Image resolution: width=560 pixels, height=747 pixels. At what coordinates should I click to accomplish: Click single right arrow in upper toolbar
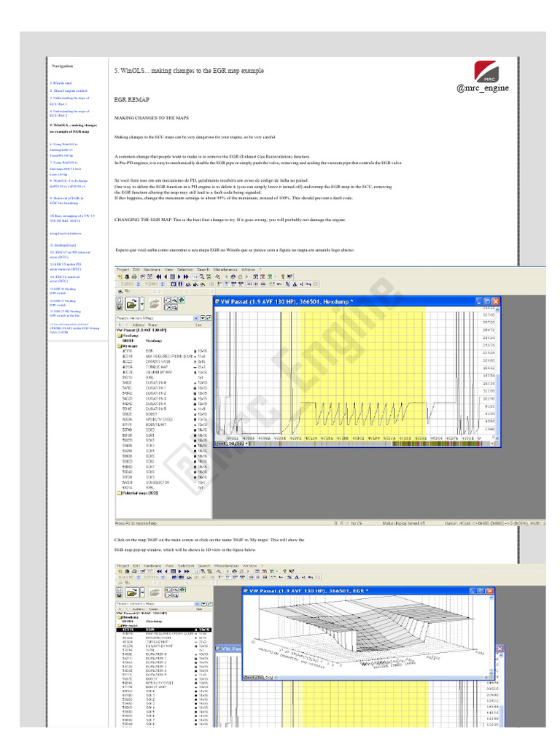point(179,276)
